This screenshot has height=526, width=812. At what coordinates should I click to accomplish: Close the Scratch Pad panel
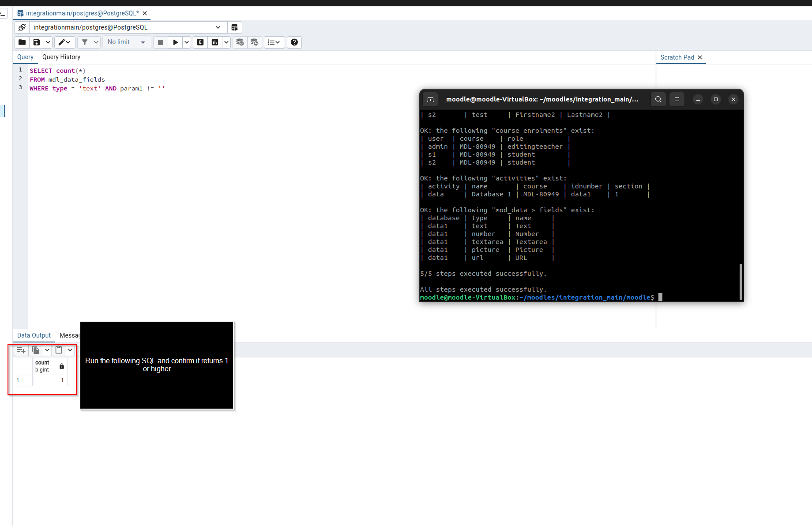[700, 57]
